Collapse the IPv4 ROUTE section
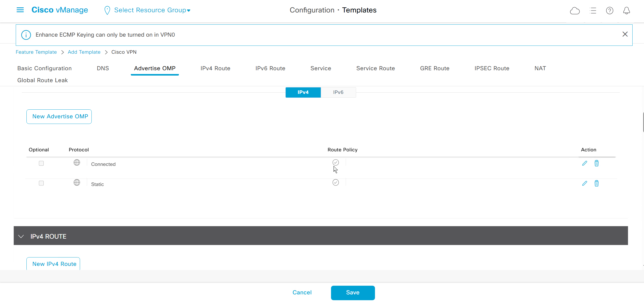The width and height of the screenshot is (644, 303). point(21,236)
